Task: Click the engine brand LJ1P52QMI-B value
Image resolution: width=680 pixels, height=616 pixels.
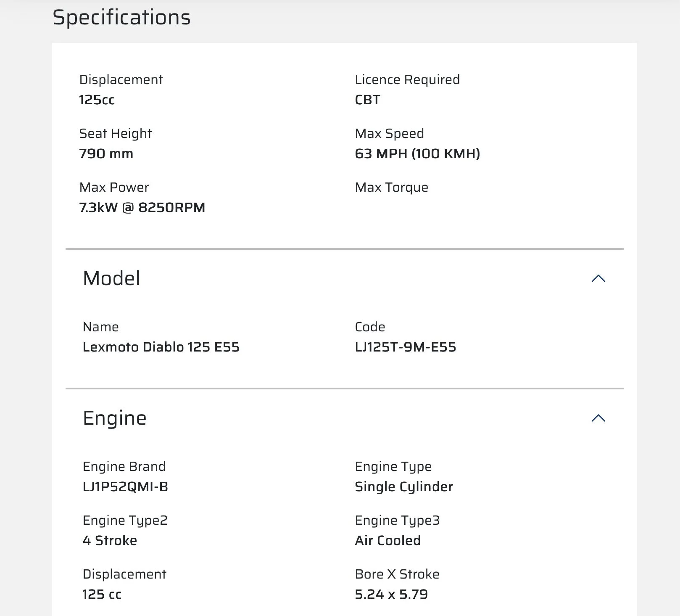Action: pyautogui.click(x=125, y=486)
